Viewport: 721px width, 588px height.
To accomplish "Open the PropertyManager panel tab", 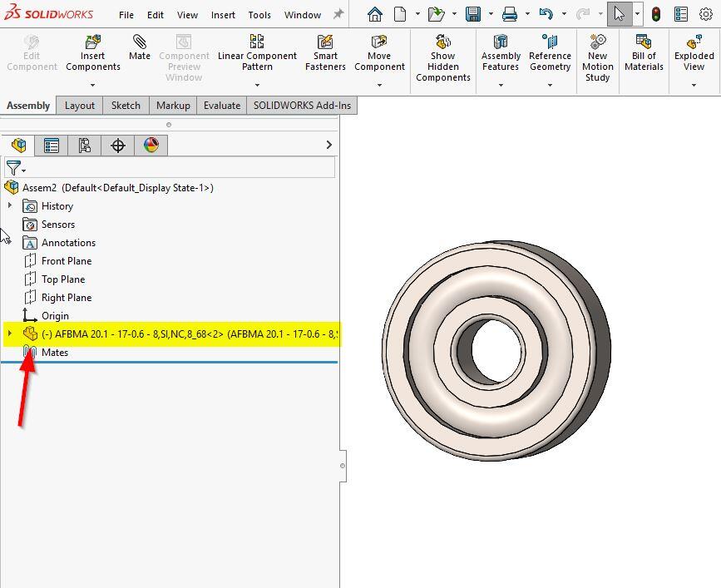I will click(x=52, y=146).
